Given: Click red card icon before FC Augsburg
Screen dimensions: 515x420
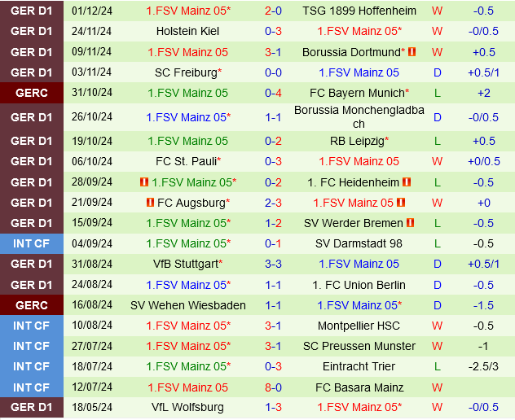Looking at the screenshot, I should pyautogui.click(x=150, y=203).
